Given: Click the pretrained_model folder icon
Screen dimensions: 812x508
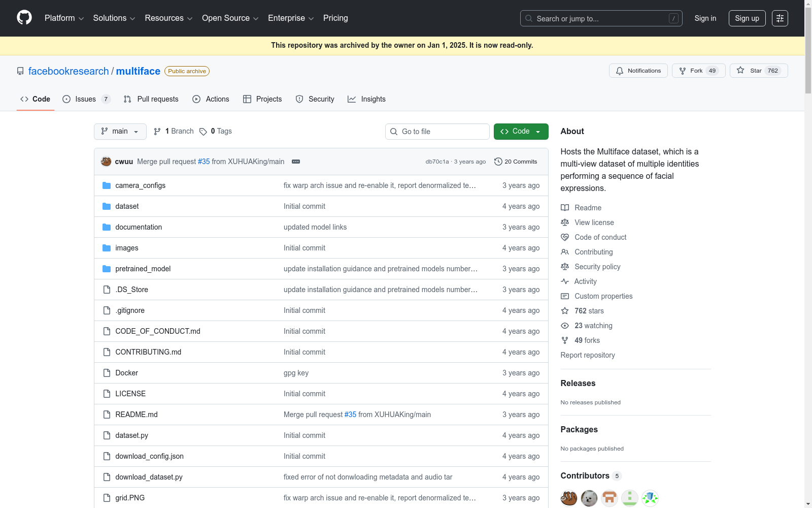Looking at the screenshot, I should click(107, 269).
